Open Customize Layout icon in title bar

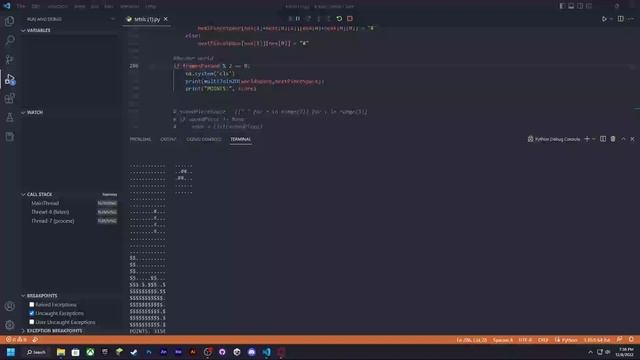pyautogui.click(x=589, y=6)
